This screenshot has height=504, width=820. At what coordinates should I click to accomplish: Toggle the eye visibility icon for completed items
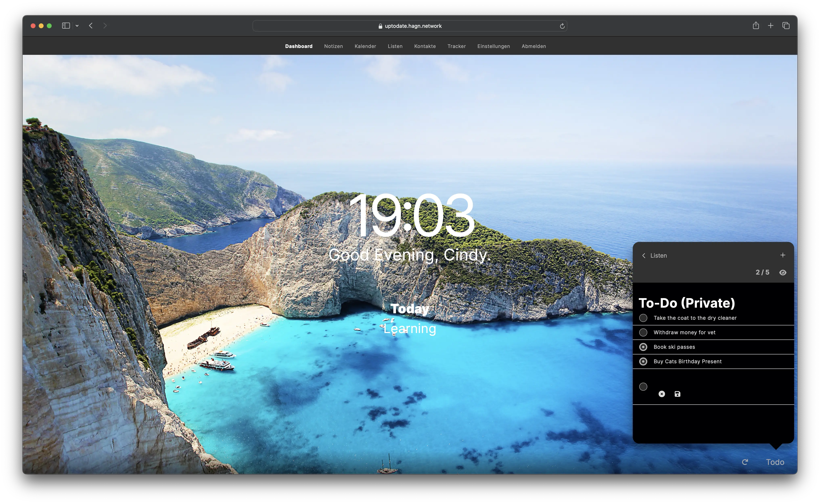click(x=783, y=273)
